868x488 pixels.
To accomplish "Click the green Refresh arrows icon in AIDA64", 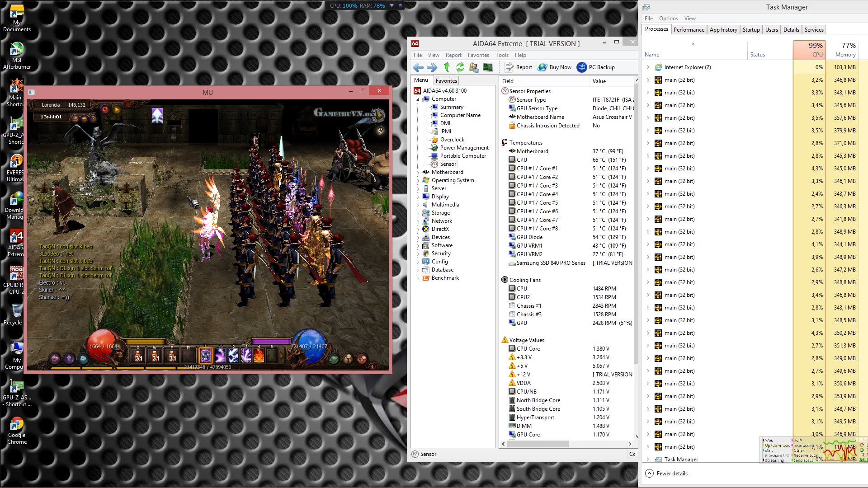I will tap(460, 68).
